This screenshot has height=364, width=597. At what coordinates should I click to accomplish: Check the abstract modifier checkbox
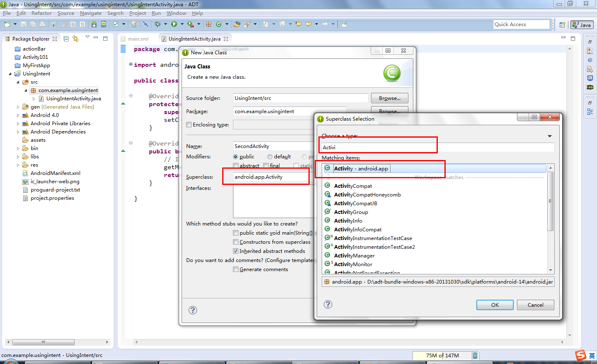point(235,166)
